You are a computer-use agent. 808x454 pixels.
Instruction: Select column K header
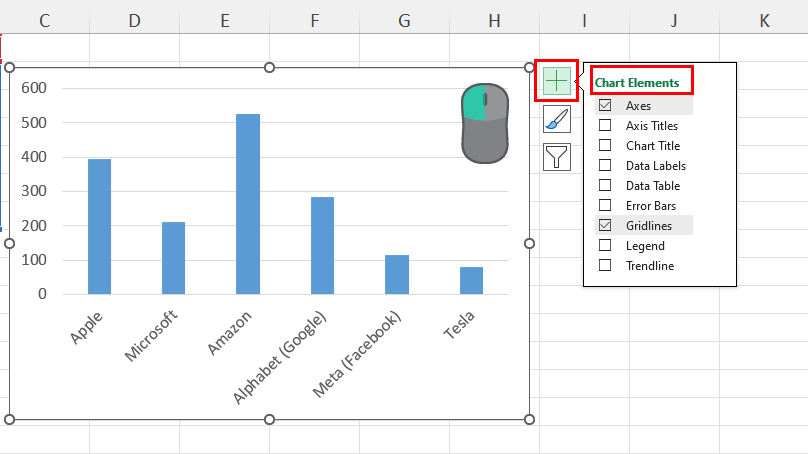click(764, 21)
